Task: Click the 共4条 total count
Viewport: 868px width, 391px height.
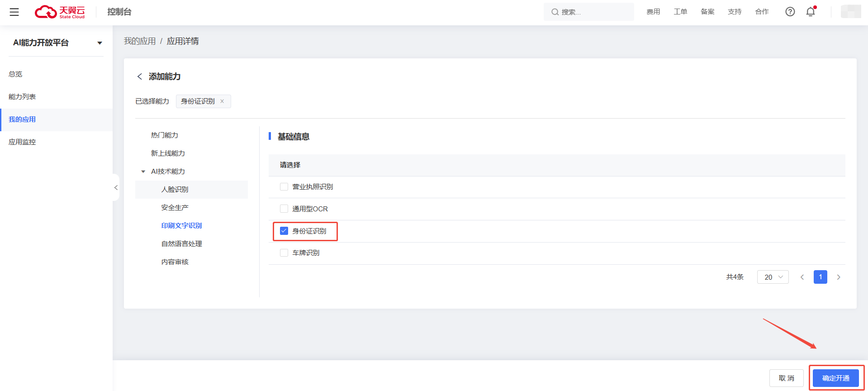Action: pos(735,277)
